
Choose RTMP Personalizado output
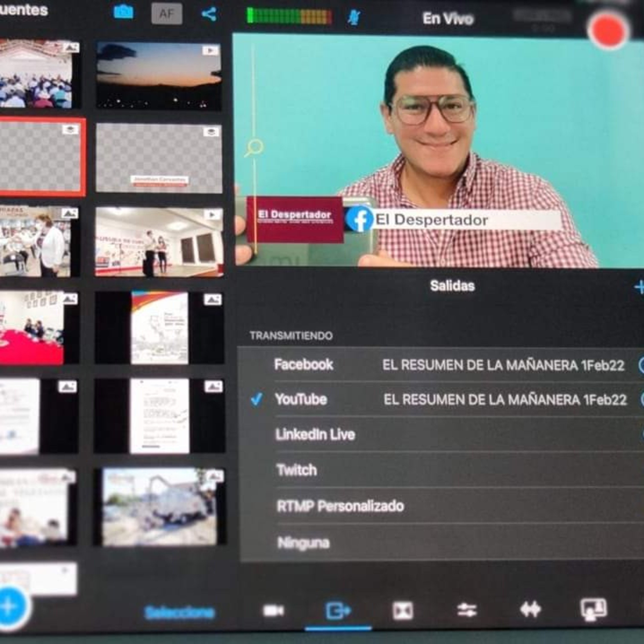click(442, 506)
